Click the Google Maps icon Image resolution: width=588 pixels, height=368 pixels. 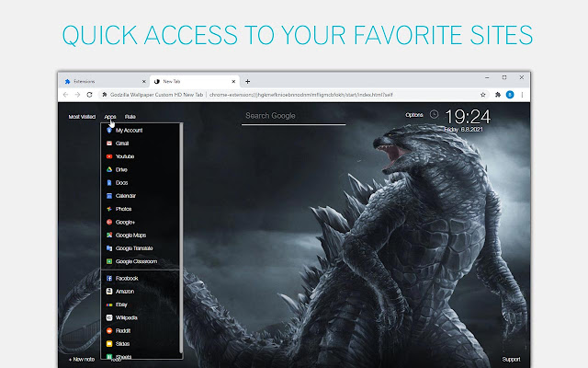(x=109, y=236)
